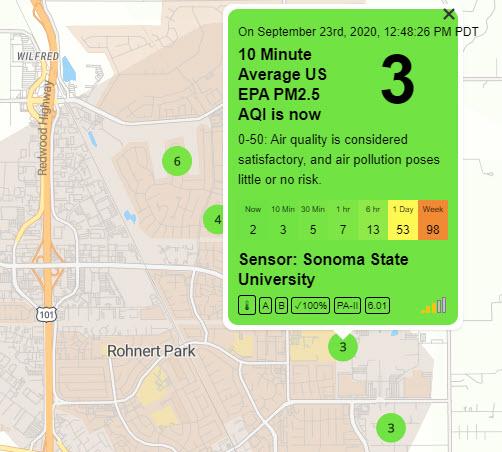Click the sensor marker showing 4

214,219
